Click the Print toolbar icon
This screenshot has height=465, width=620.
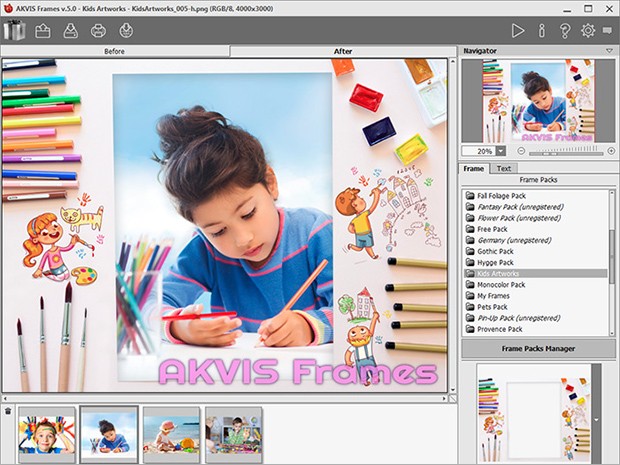[x=98, y=30]
